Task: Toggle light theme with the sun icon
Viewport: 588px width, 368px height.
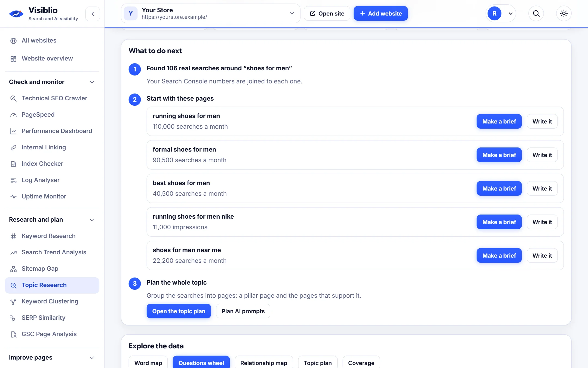Action: click(x=564, y=13)
